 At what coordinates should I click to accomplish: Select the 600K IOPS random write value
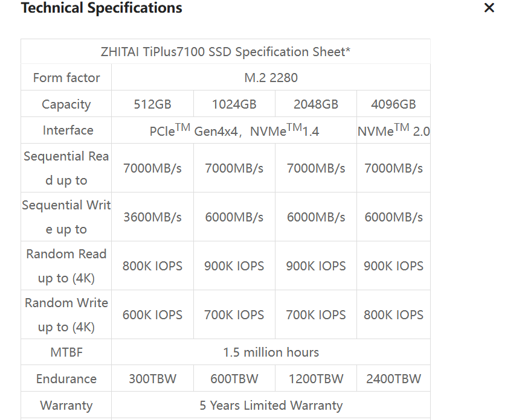click(152, 315)
